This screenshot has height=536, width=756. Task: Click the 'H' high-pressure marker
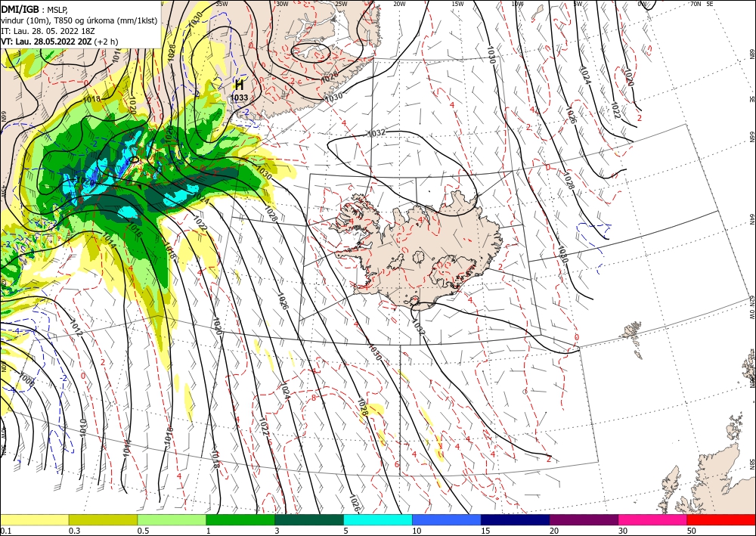click(239, 85)
